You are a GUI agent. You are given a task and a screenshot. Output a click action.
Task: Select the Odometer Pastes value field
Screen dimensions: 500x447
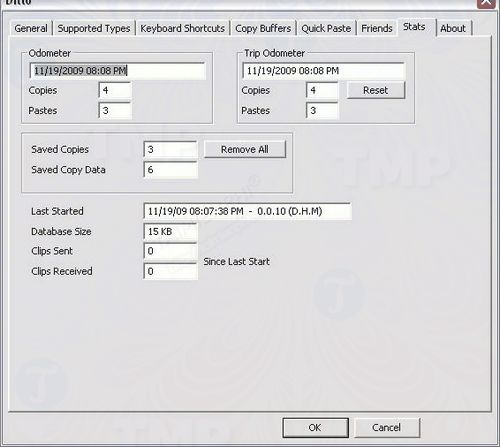115,111
